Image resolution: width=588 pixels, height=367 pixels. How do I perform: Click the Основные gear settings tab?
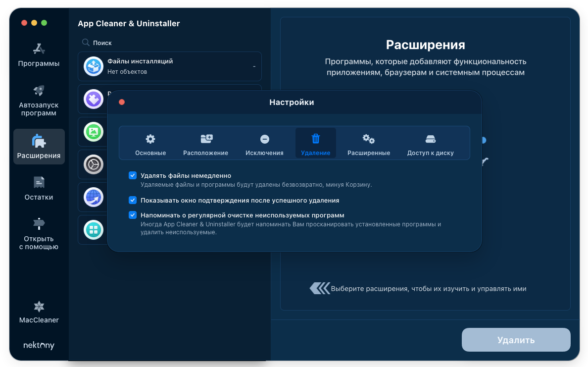pyautogui.click(x=150, y=144)
